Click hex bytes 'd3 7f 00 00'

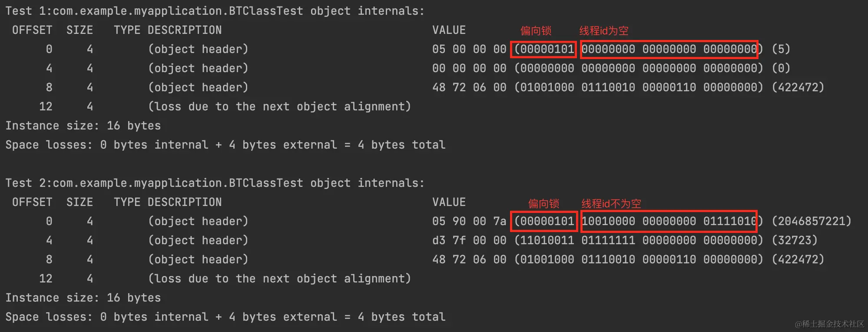coord(469,240)
